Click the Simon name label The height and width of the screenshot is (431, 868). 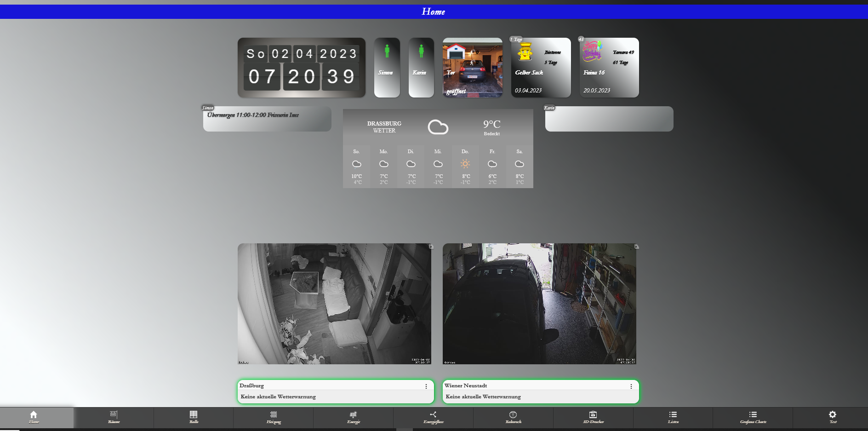(385, 73)
